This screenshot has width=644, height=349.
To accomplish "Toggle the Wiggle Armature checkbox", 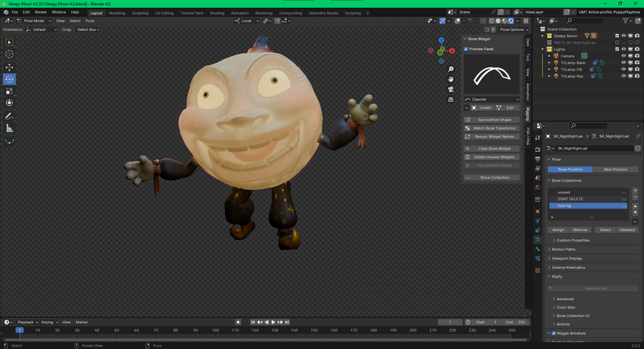I will click(x=554, y=333).
